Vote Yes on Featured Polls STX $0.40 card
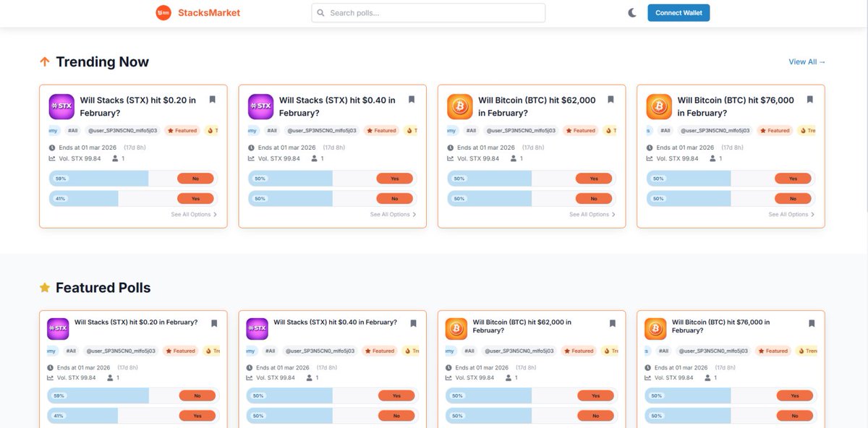 tap(396, 395)
